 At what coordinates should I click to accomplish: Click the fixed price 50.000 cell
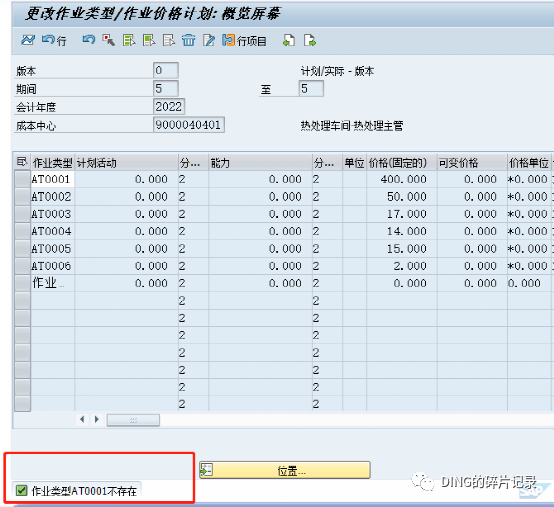(x=402, y=196)
